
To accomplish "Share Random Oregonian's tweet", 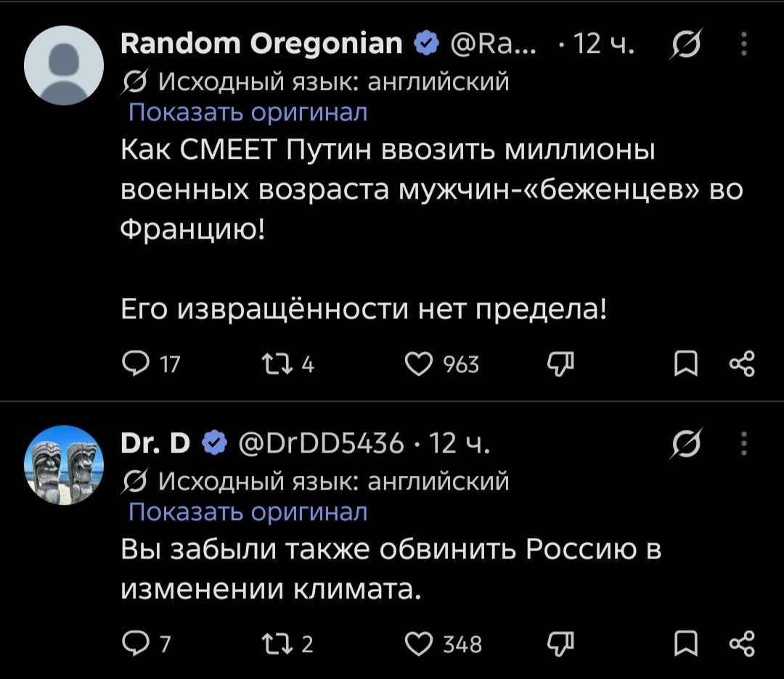I will tap(742, 363).
